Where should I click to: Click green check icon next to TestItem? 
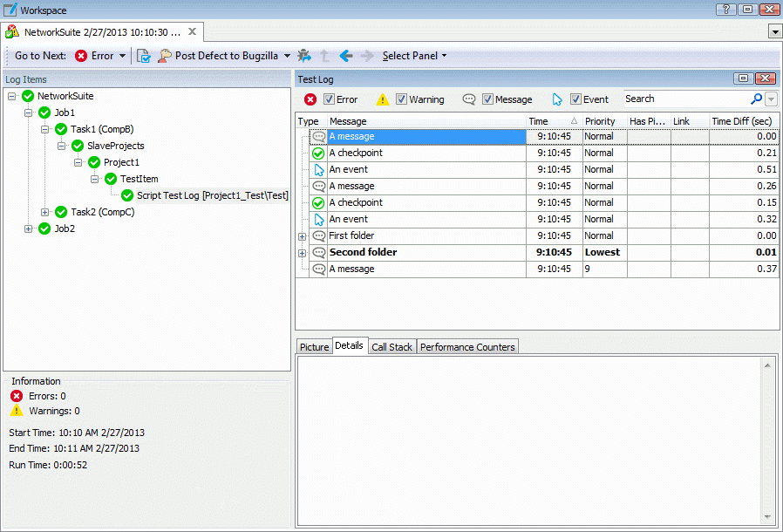click(111, 179)
